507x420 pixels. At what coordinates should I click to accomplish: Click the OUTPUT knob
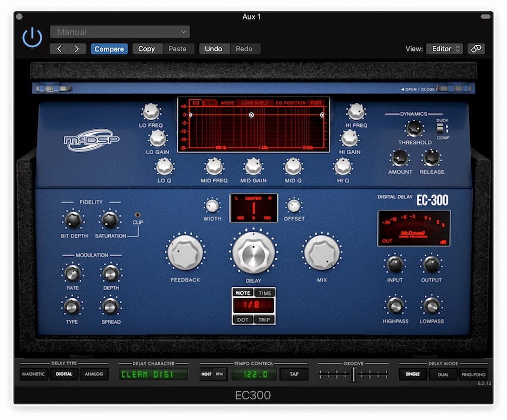click(x=431, y=264)
